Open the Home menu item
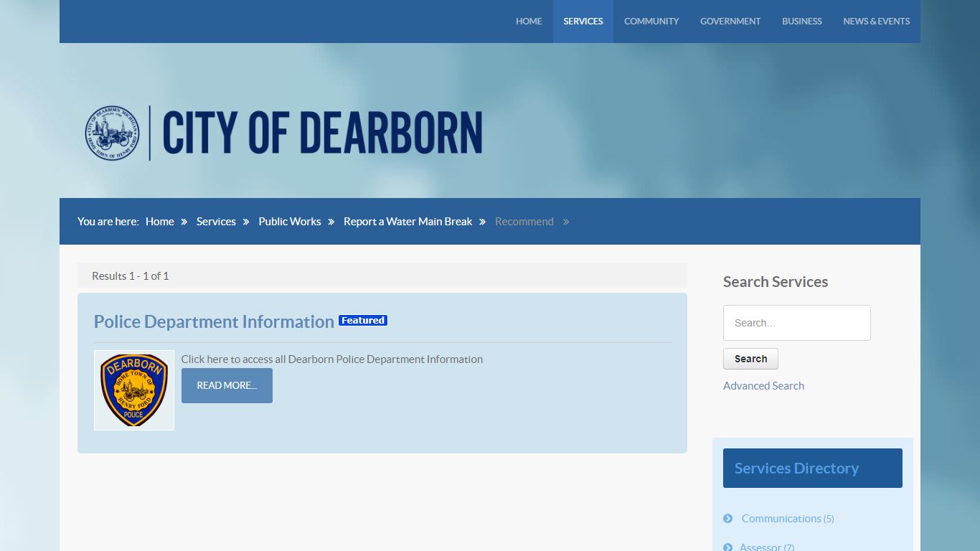The height and width of the screenshot is (551, 980). (529, 22)
